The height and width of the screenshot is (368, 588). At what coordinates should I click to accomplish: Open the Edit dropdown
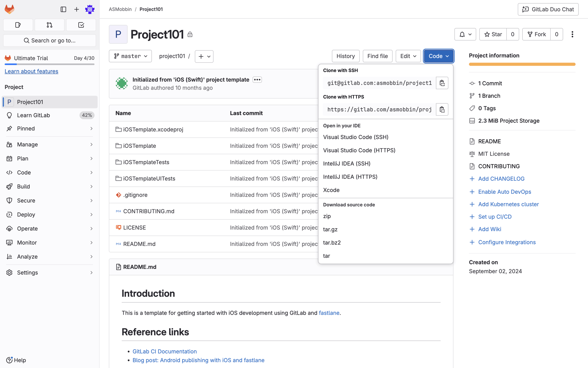408,56
